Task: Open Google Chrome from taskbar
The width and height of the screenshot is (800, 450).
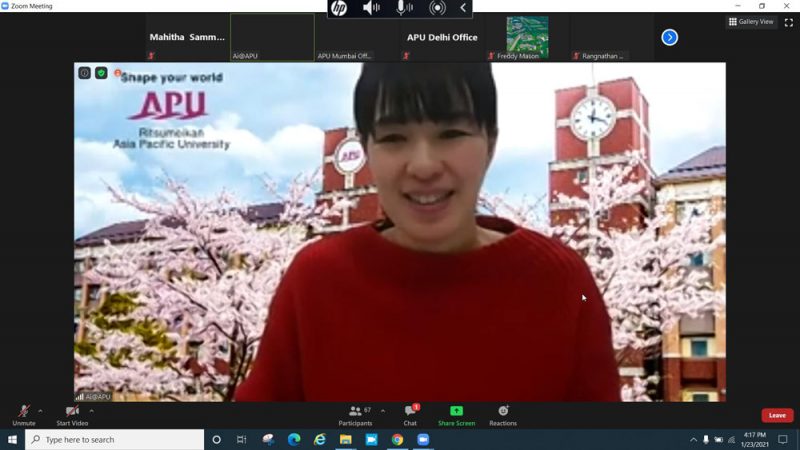Action: pyautogui.click(x=397, y=439)
